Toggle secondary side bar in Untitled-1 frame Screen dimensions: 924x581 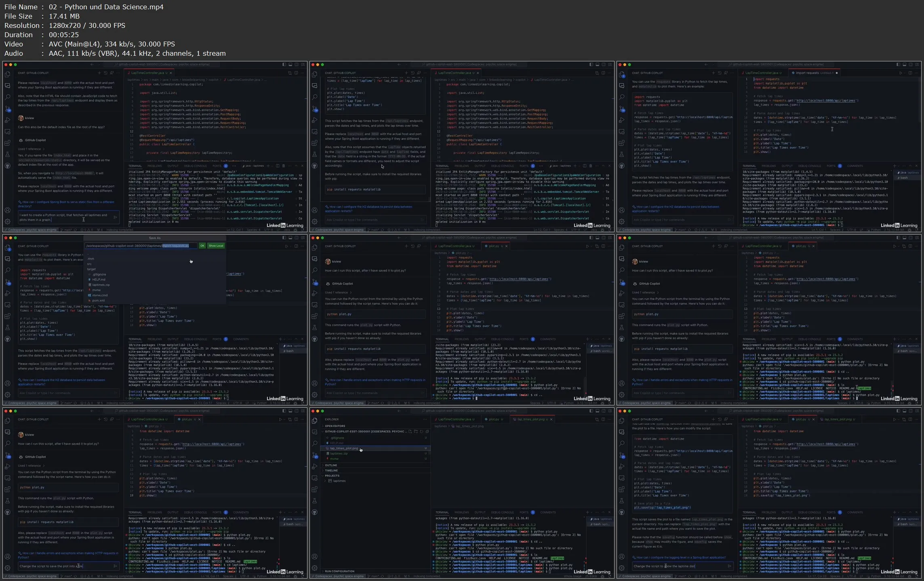coord(911,65)
